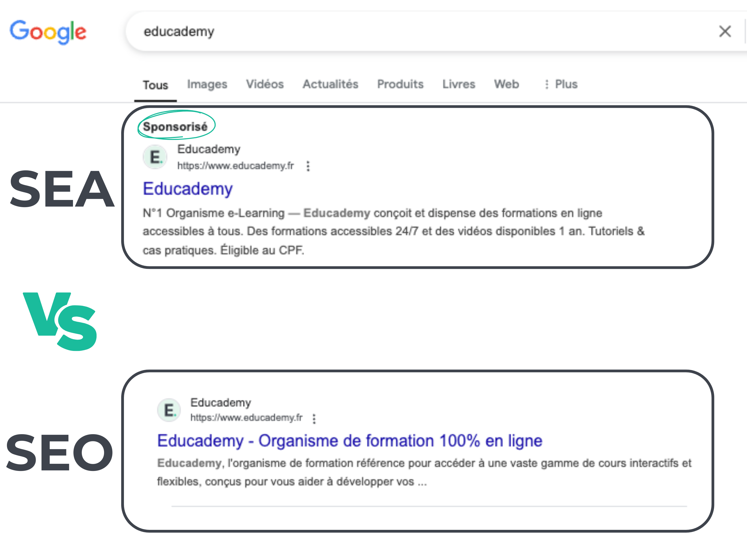
Task: Select the Web tab
Action: point(507,84)
